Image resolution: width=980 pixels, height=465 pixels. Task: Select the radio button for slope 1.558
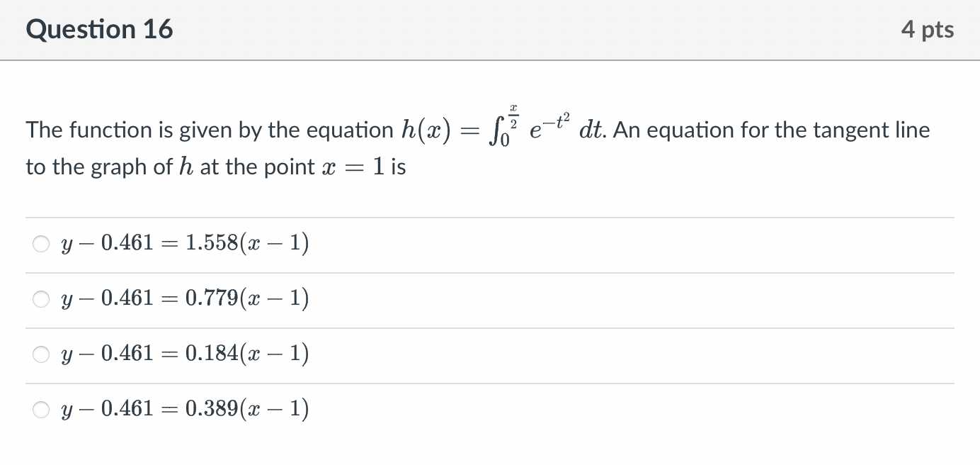(x=40, y=244)
